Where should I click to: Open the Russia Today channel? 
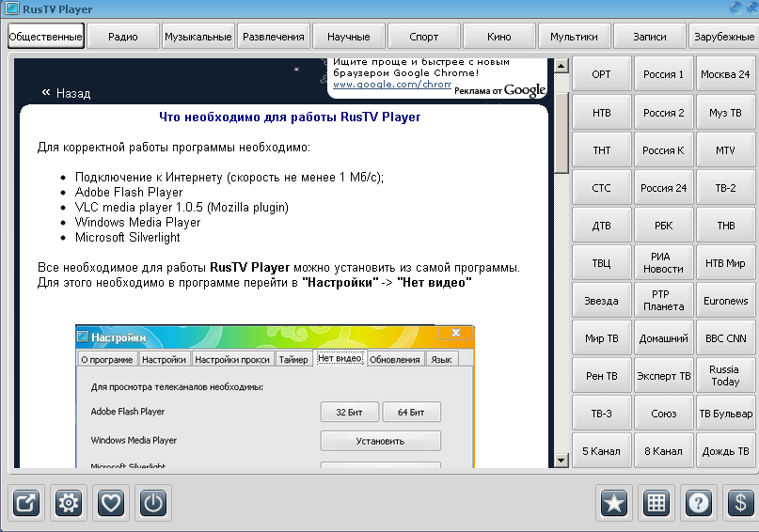[x=725, y=376]
